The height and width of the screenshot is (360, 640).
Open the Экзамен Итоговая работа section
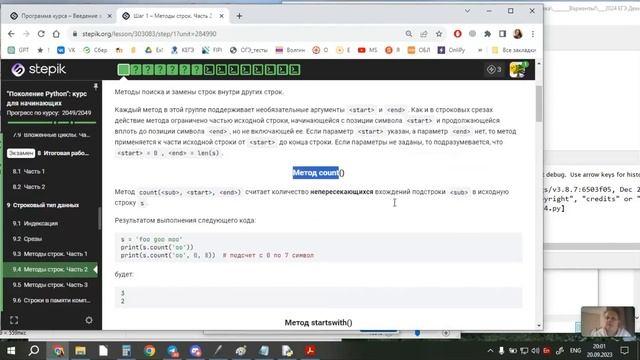(48, 153)
